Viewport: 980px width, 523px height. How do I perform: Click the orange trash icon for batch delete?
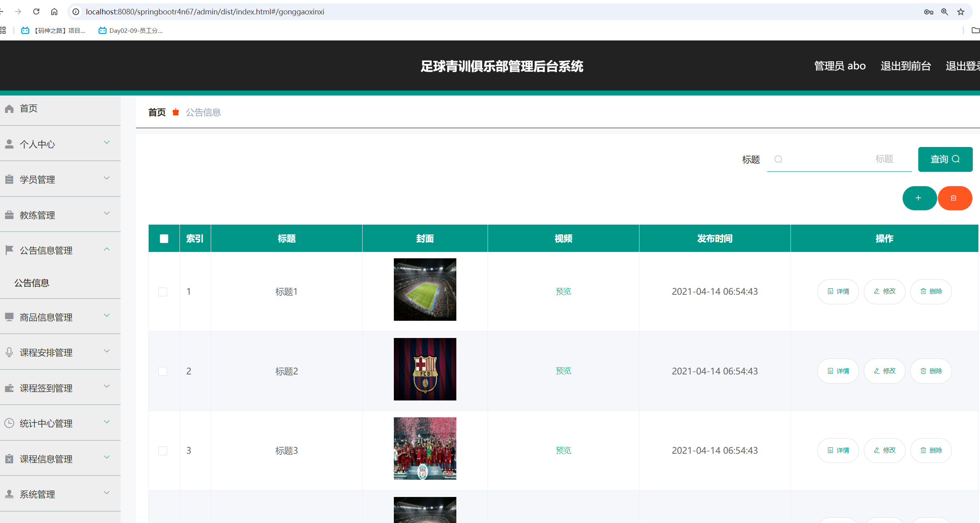pyautogui.click(x=955, y=198)
